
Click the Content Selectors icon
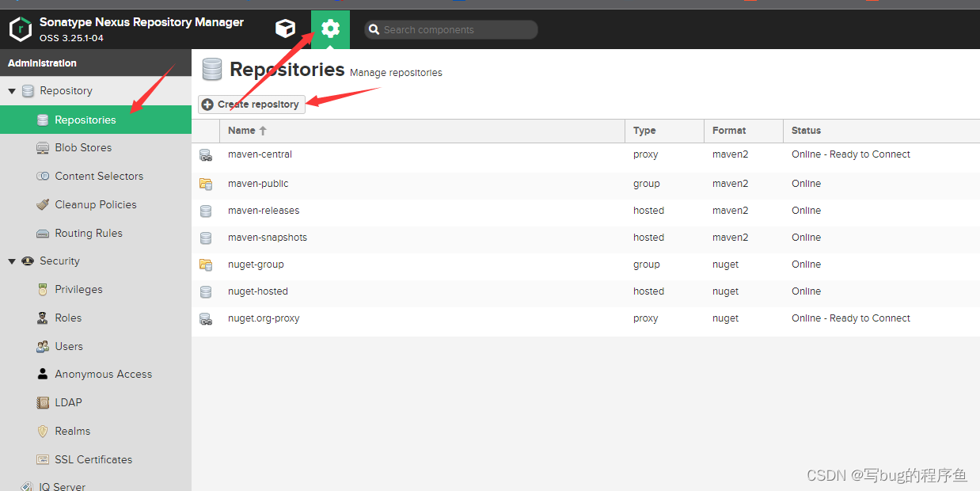point(43,177)
